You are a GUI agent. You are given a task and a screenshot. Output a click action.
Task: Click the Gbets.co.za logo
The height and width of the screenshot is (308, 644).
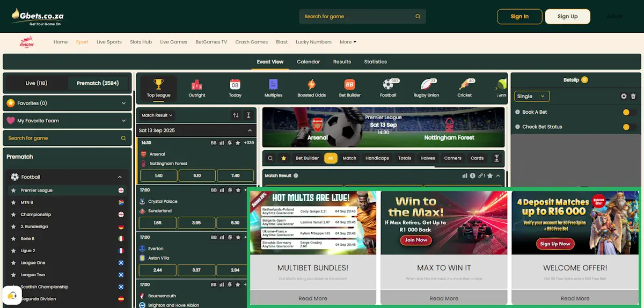[x=38, y=17]
